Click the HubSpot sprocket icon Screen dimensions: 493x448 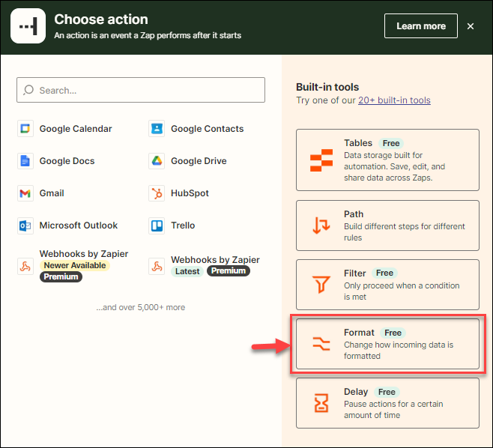(x=157, y=193)
